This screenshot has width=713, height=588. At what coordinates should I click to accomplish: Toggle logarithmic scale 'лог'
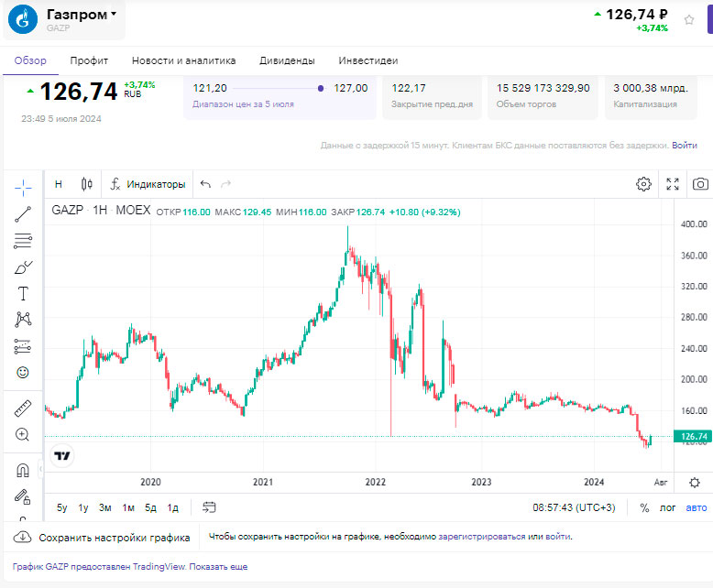667,507
